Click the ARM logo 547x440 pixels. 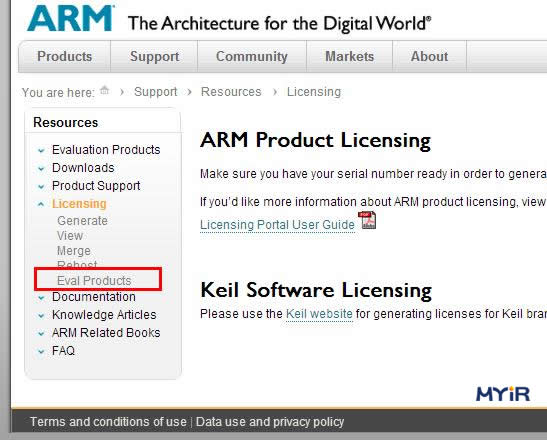click(x=70, y=18)
